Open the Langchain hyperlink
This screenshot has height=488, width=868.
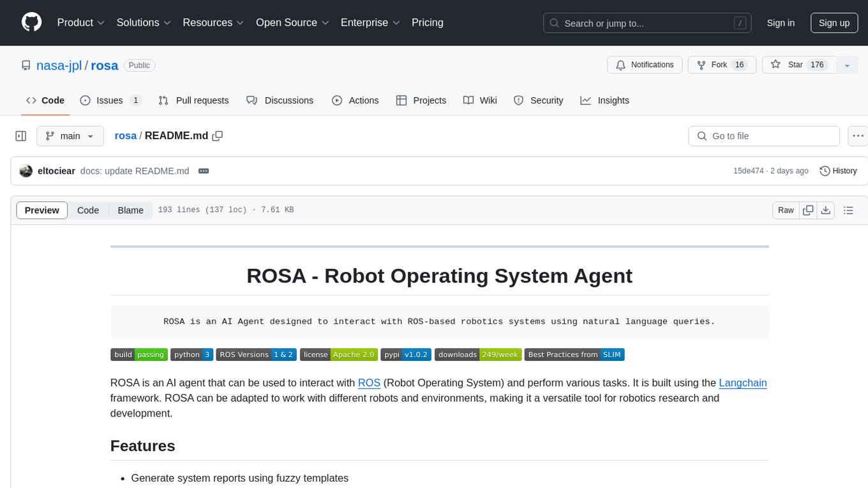(743, 383)
